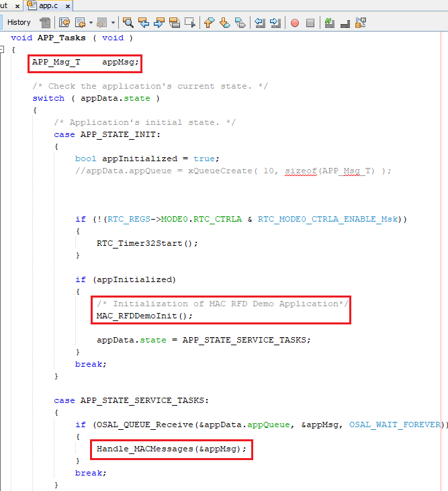Shift the line left

point(261,22)
